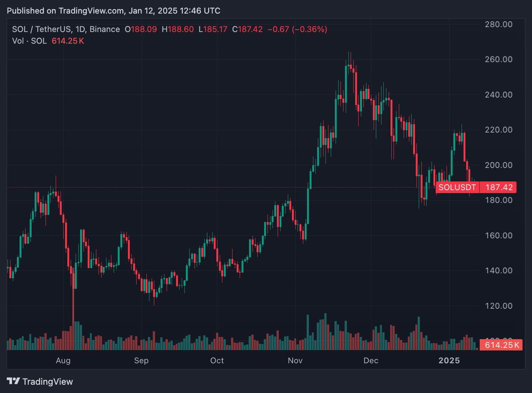Click the 2025 label on time axis
532x393 pixels.
coord(449,361)
